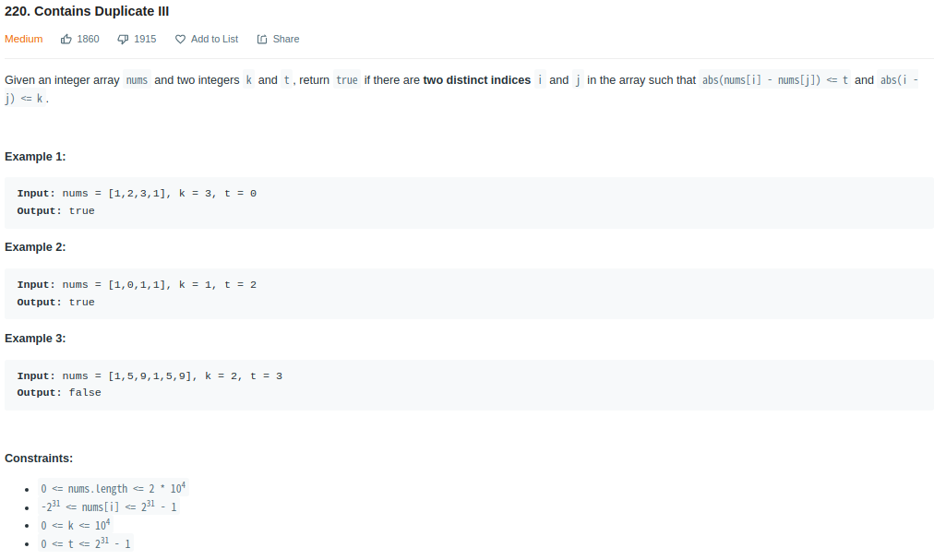
Task: Click the share arrow icon
Action: tap(262, 39)
